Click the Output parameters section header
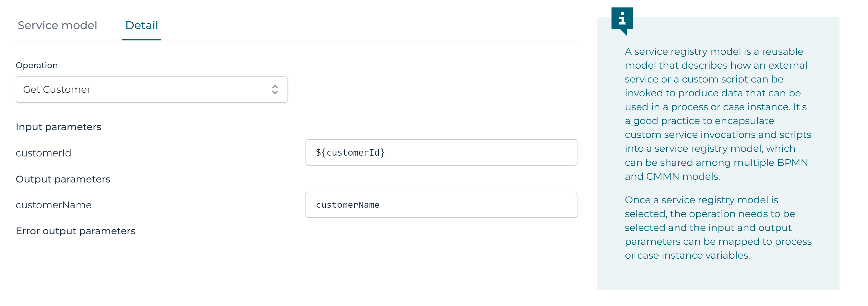 click(63, 179)
